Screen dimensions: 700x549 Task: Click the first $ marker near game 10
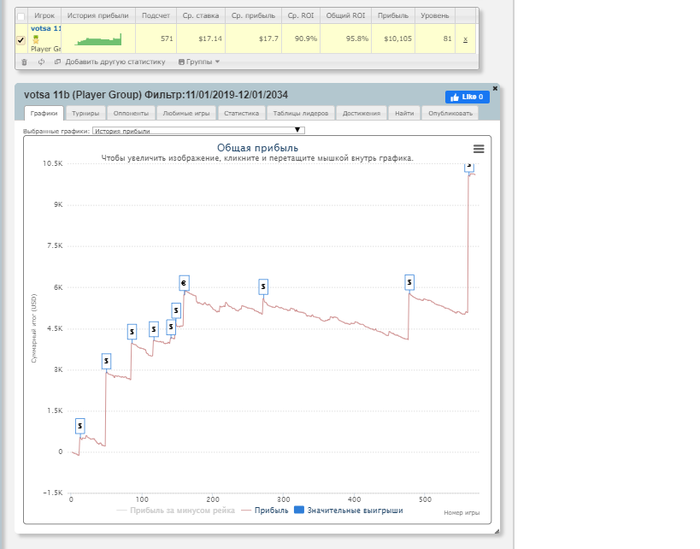[x=80, y=426]
